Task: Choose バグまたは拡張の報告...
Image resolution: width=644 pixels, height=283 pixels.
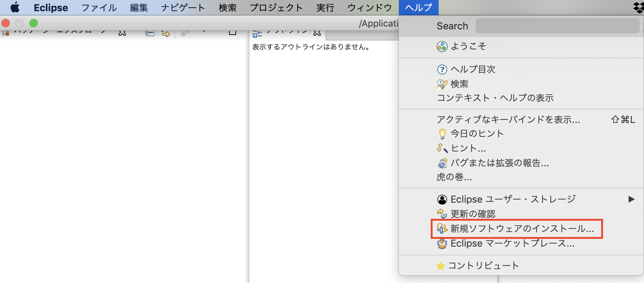Action: coord(521,163)
